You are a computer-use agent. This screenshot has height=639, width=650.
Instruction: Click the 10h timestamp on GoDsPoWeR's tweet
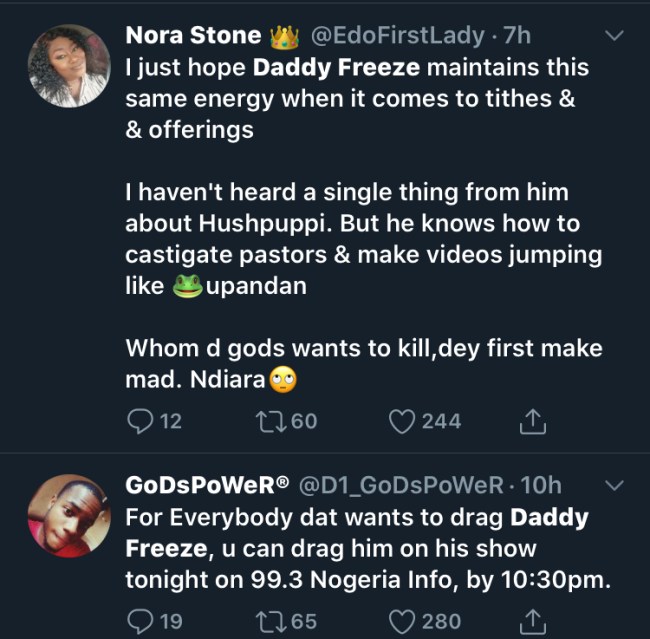pos(542,486)
